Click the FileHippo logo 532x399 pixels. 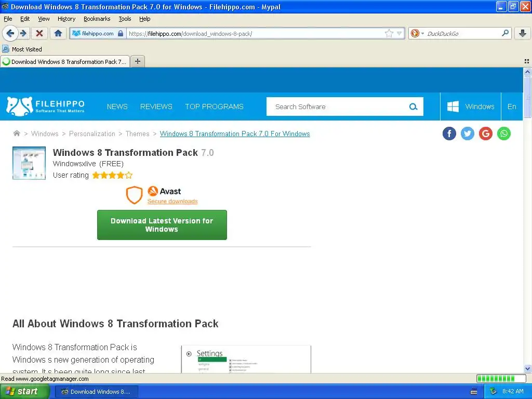(45, 106)
